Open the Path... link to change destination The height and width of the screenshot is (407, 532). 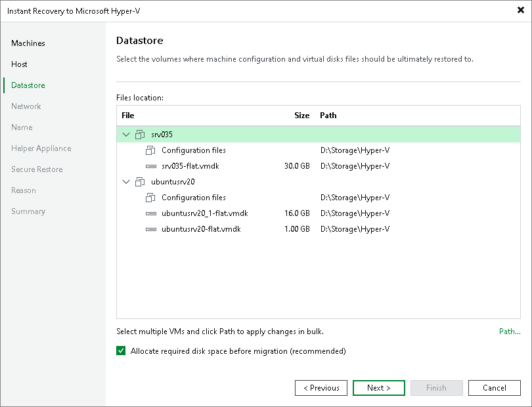pos(510,331)
